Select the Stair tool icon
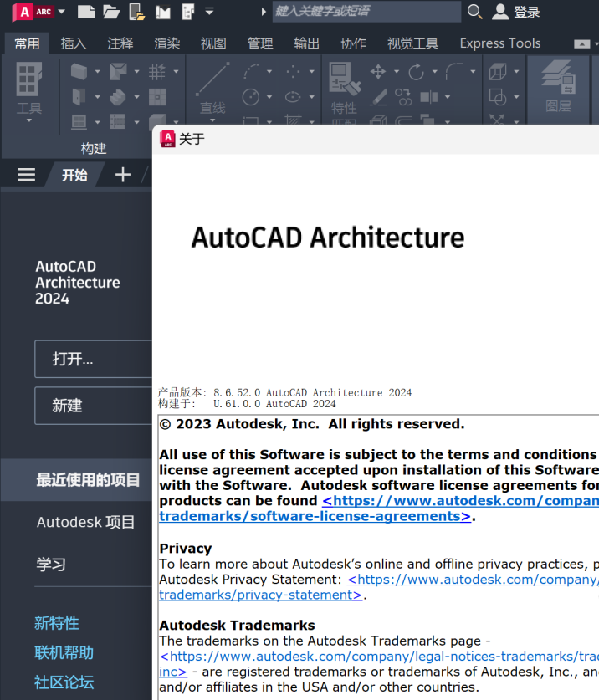The height and width of the screenshot is (700, 599). (x=118, y=97)
